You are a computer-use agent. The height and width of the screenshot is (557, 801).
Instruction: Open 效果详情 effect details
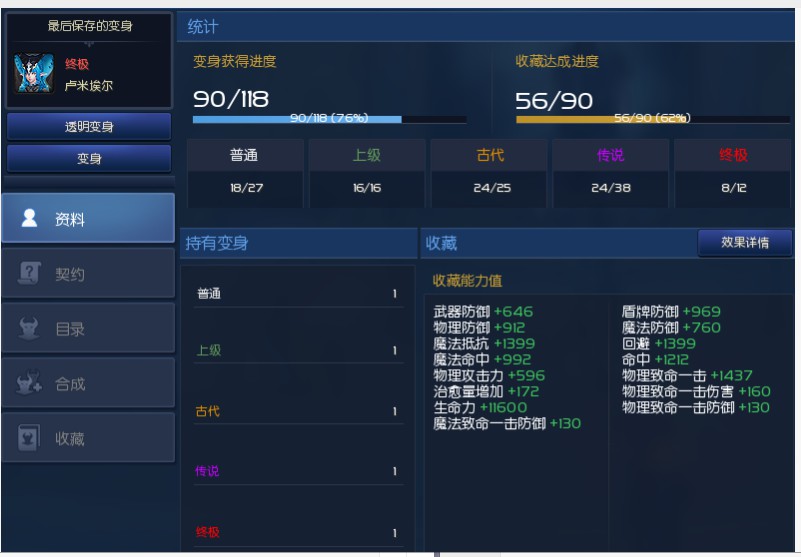[x=744, y=243]
